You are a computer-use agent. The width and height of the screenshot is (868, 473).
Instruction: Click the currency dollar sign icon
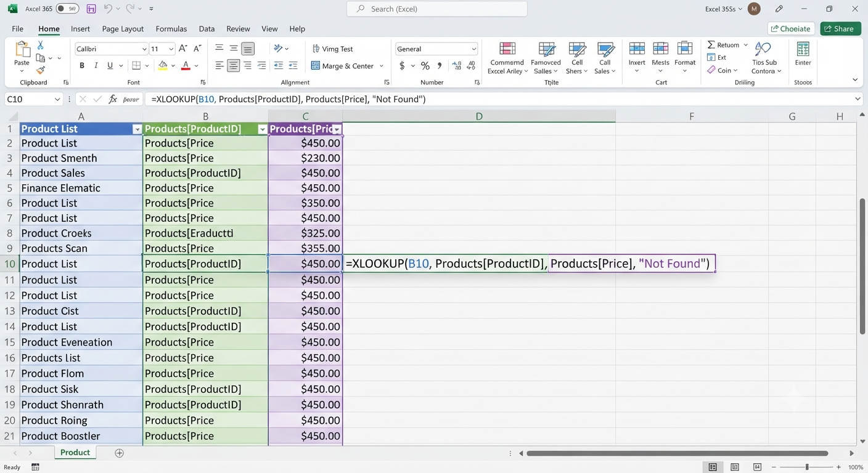coord(402,66)
